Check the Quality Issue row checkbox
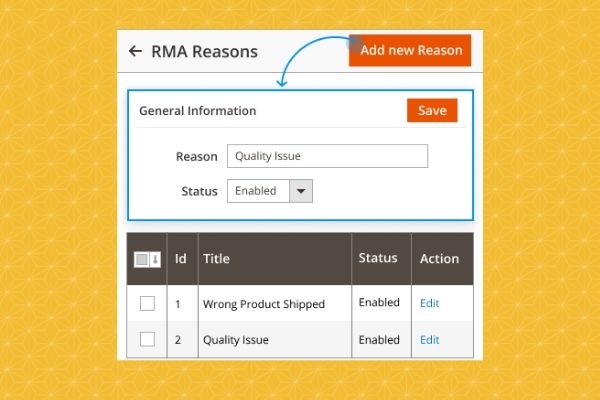The height and width of the screenshot is (400, 600). (x=147, y=339)
